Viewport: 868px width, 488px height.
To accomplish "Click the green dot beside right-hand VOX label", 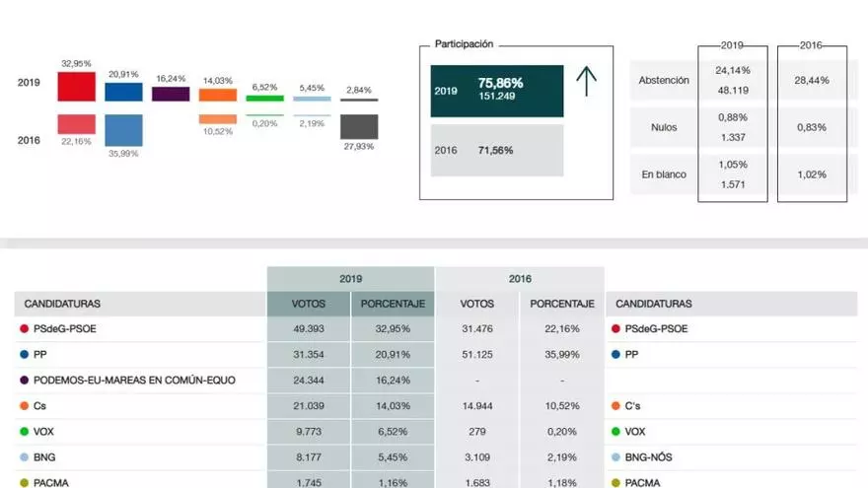I will click(x=616, y=431).
